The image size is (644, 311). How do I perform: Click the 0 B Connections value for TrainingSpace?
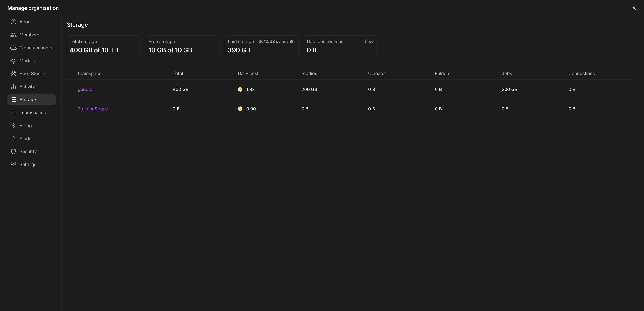572,109
